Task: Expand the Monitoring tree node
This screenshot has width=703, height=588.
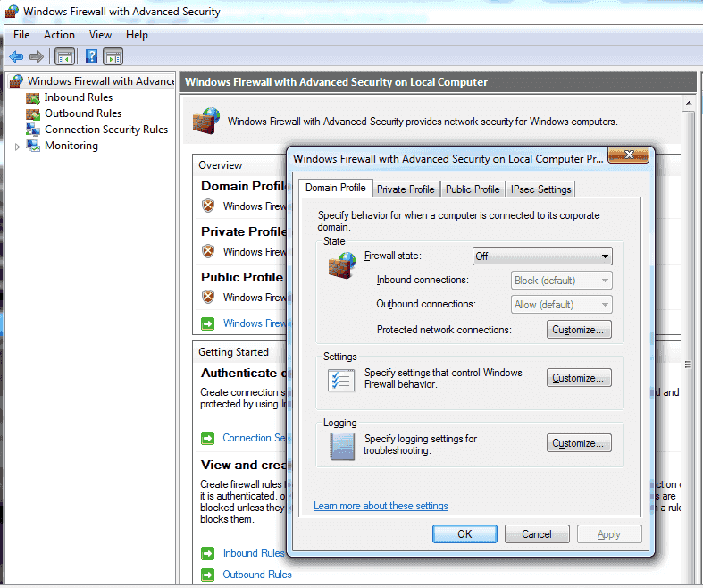Action: click(17, 147)
